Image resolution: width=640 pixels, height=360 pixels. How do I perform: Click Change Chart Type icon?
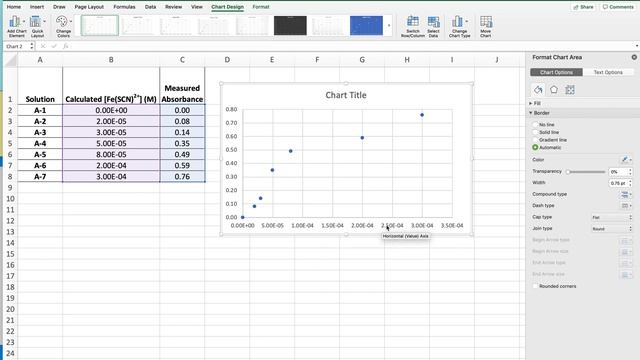[x=460, y=27]
